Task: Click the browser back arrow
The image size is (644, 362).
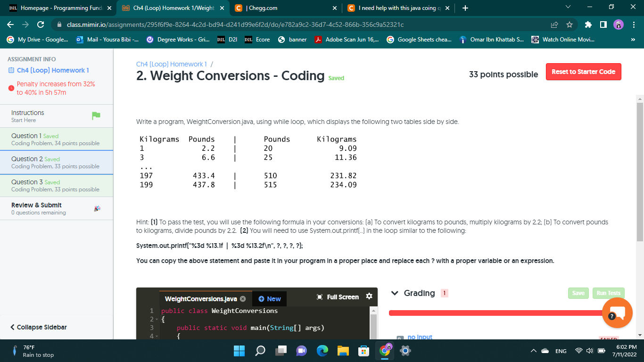Action: point(10,25)
